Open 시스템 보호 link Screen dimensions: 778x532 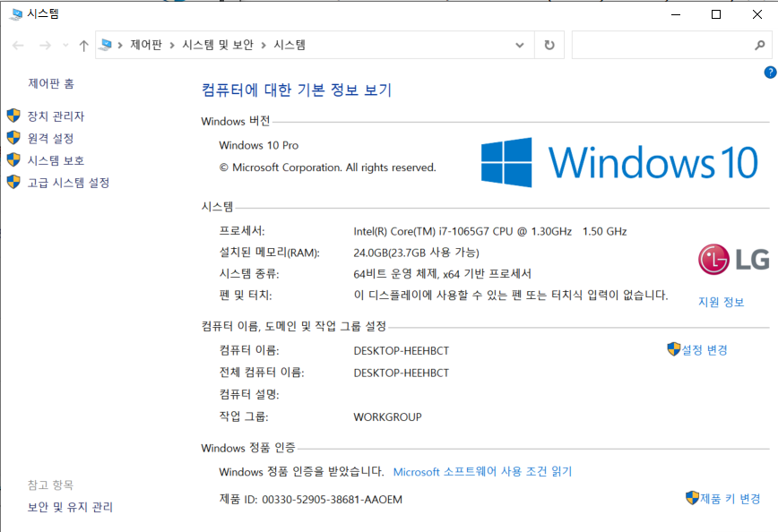coord(56,160)
